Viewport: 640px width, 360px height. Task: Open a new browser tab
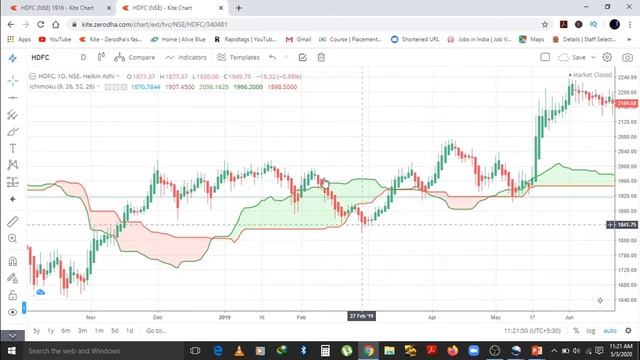click(x=239, y=8)
